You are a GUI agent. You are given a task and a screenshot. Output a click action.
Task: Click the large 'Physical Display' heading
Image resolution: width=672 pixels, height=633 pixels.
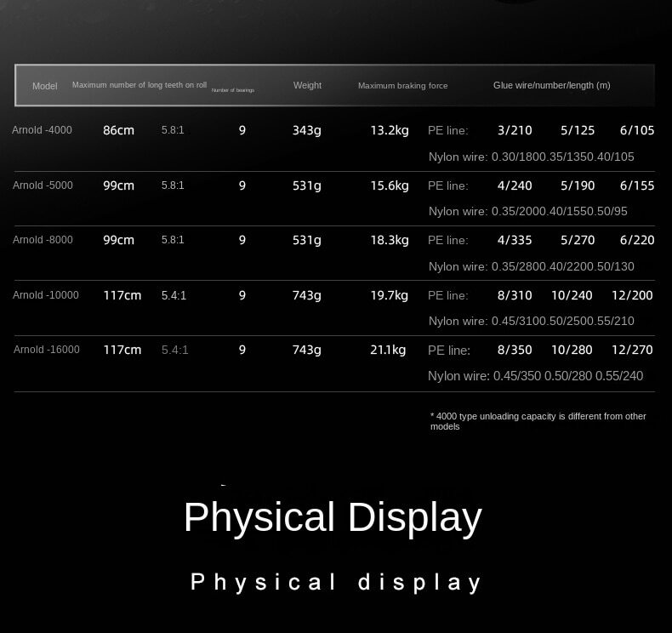pyautogui.click(x=333, y=518)
